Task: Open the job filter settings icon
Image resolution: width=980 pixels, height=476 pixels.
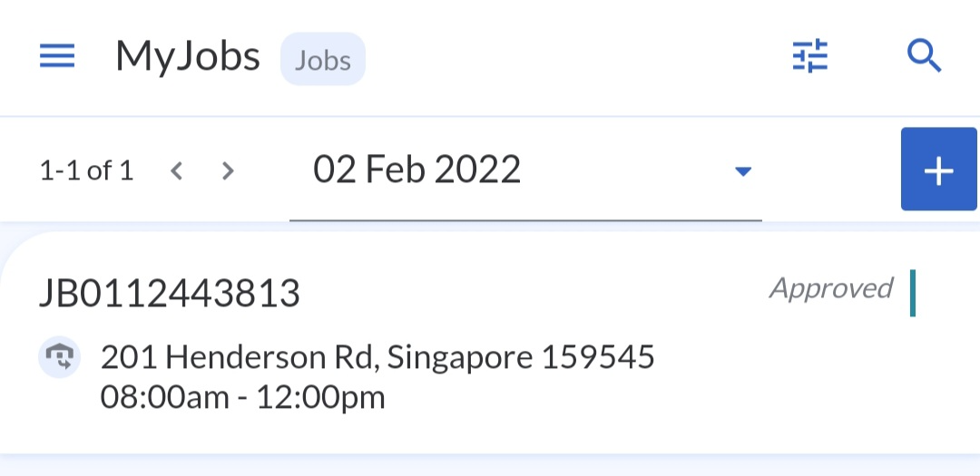Action: (810, 57)
